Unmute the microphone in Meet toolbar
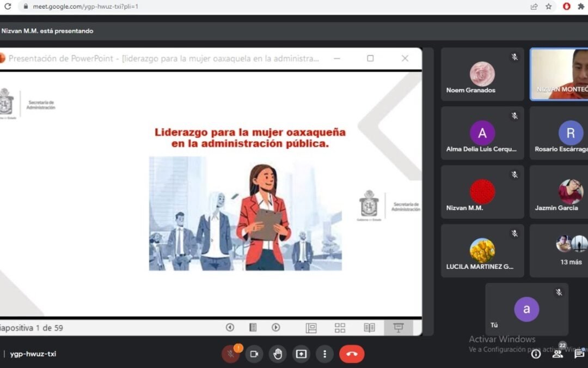Screen dimensions: 588x368 tap(230, 354)
